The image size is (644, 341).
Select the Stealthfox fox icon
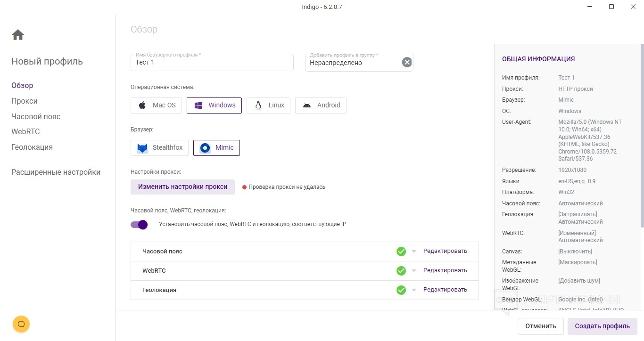pyautogui.click(x=142, y=148)
